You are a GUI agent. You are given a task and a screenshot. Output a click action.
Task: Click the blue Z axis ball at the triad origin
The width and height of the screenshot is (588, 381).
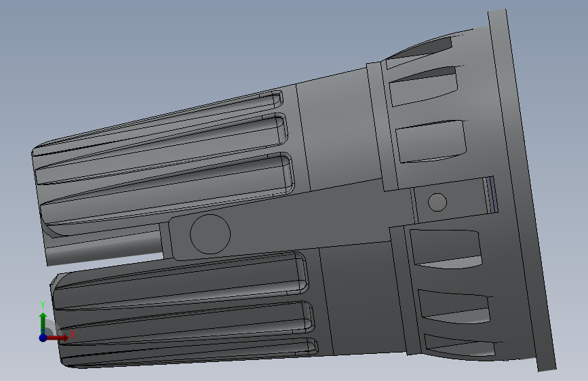click(x=43, y=338)
